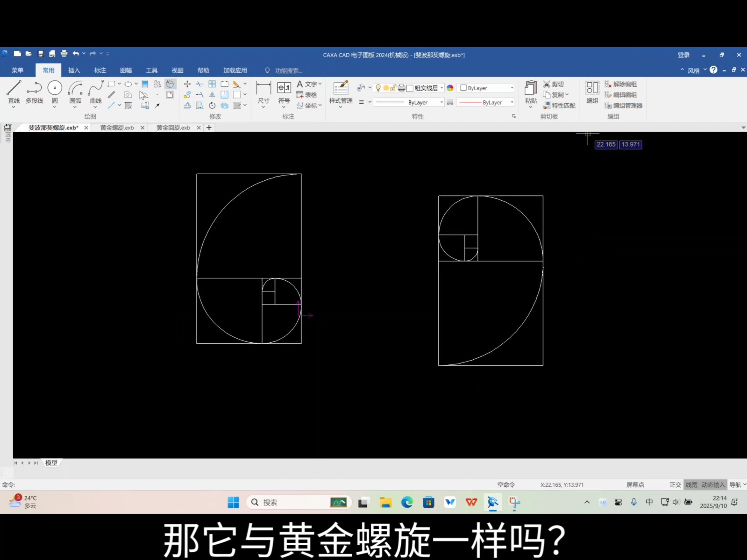Screen dimensions: 747x560
Task: Insert a 表格 table
Action: [307, 95]
